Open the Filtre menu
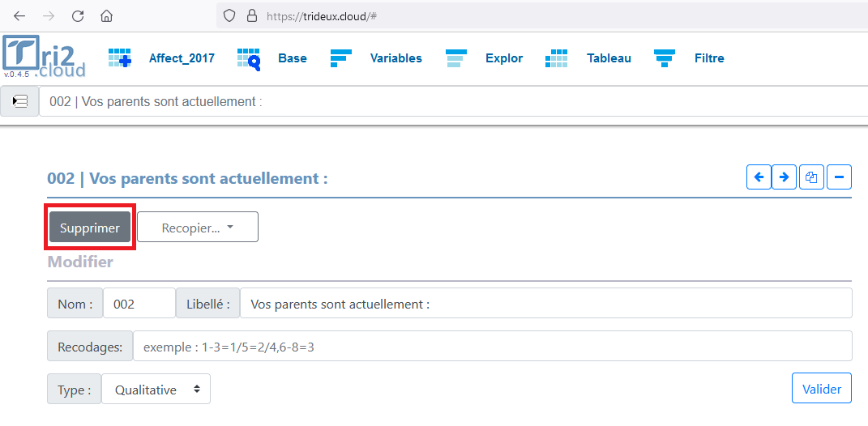 click(709, 58)
